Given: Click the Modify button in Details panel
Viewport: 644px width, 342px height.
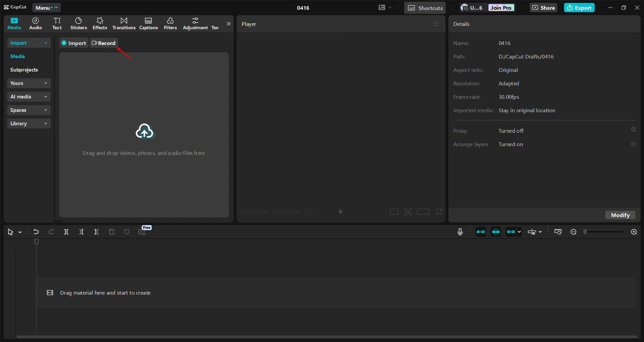Looking at the screenshot, I should coord(620,215).
